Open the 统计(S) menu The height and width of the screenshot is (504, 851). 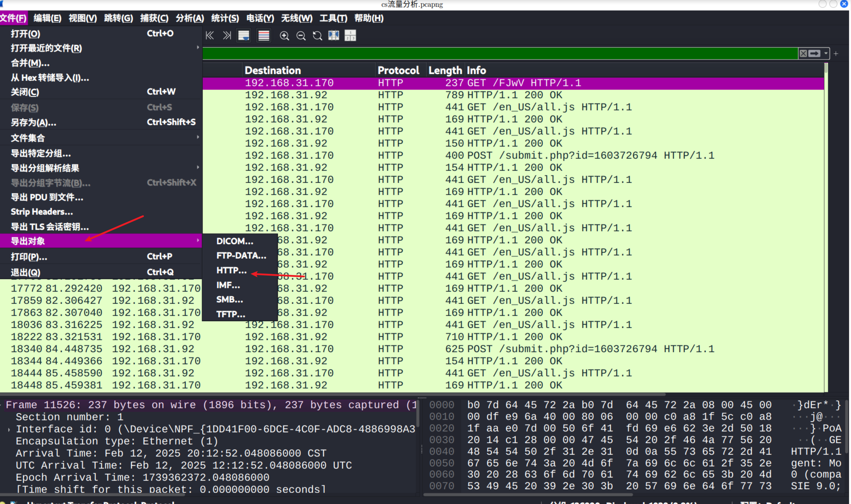(225, 18)
